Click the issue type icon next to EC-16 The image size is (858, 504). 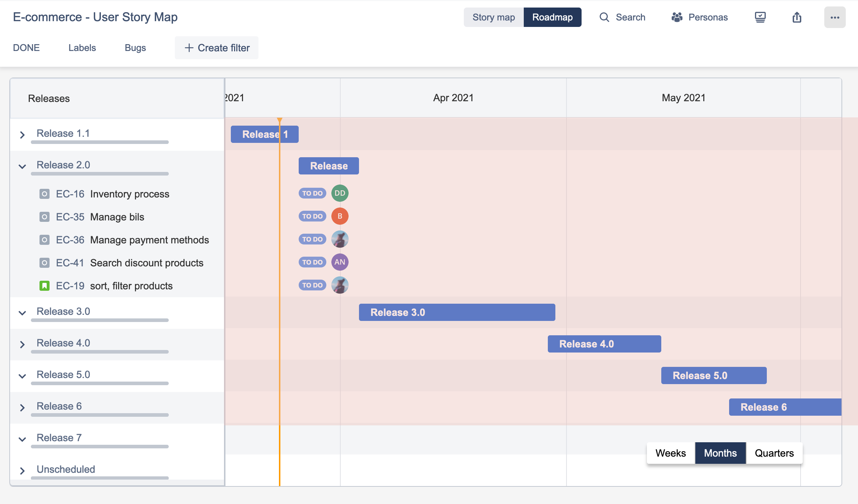(x=45, y=194)
